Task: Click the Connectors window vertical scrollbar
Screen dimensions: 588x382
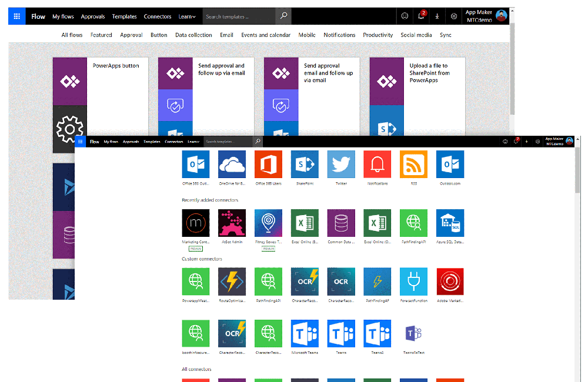Action: point(577,169)
